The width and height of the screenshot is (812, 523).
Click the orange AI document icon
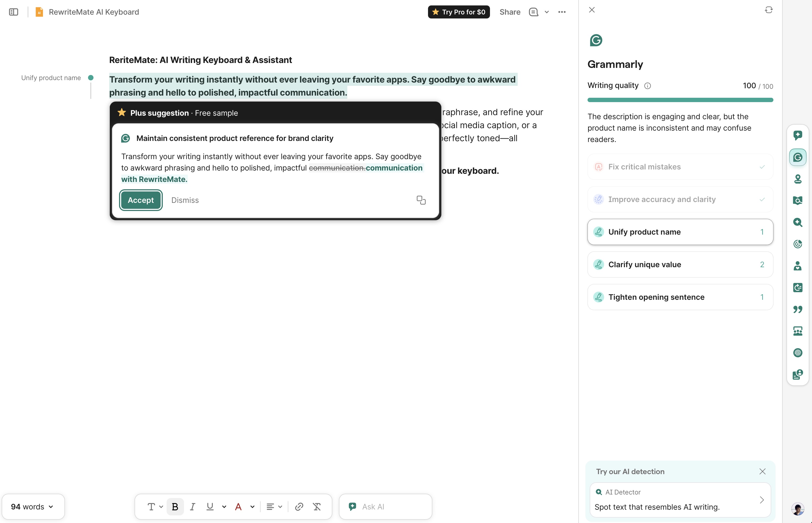point(39,12)
